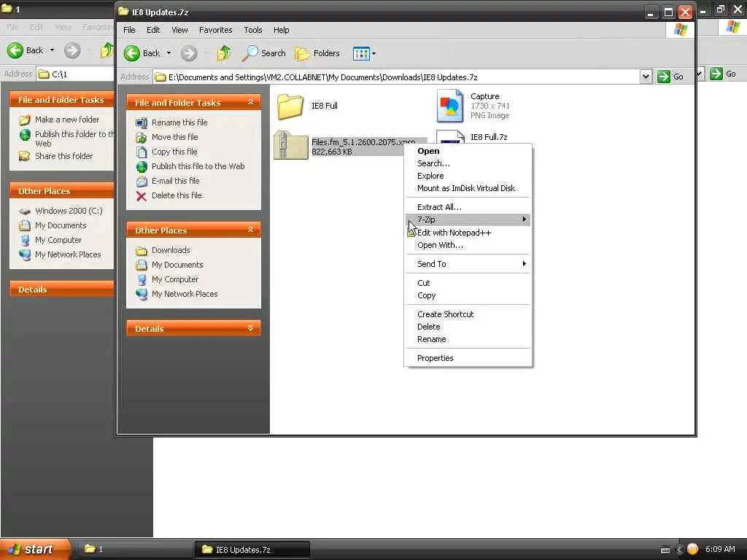Click Forward arrow in IE8 Updates window

click(189, 53)
